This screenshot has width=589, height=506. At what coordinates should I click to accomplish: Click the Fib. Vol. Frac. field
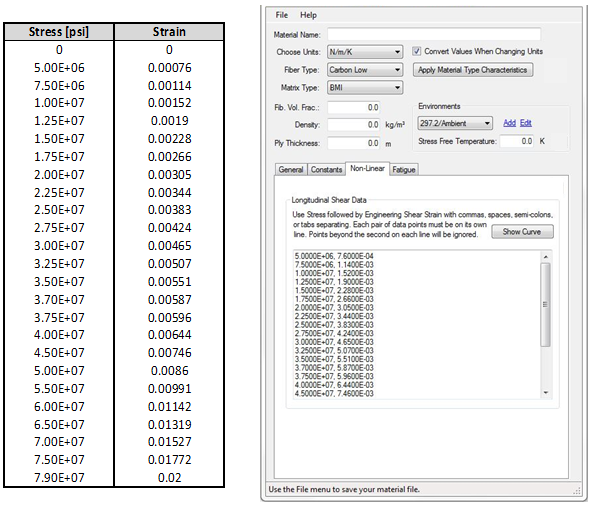353,107
